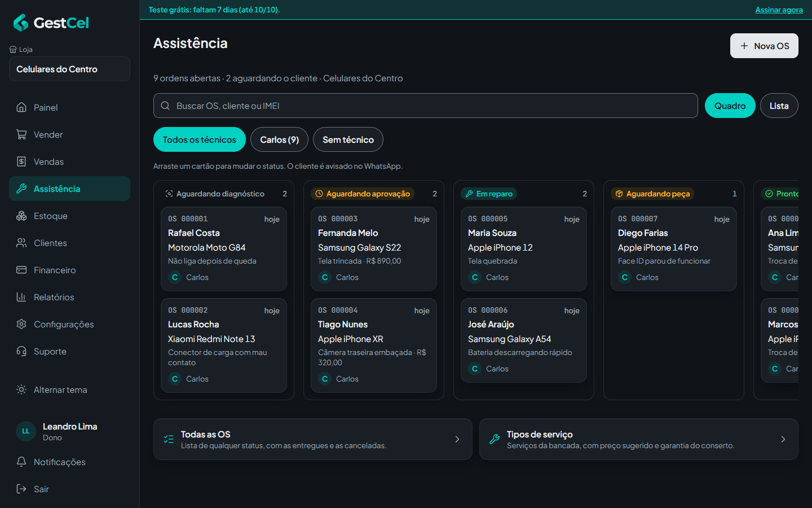Click the Estoque boxes icon

tap(21, 216)
